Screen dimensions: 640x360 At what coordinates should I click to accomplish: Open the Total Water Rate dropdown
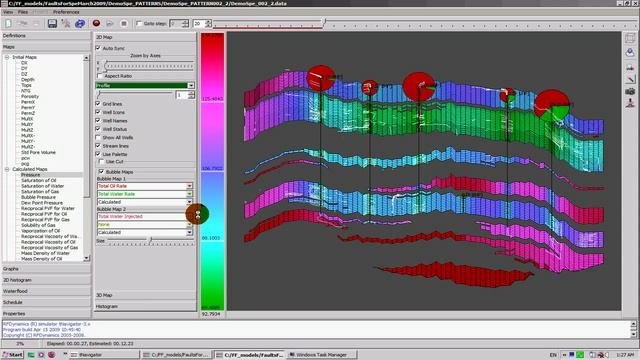145,194
